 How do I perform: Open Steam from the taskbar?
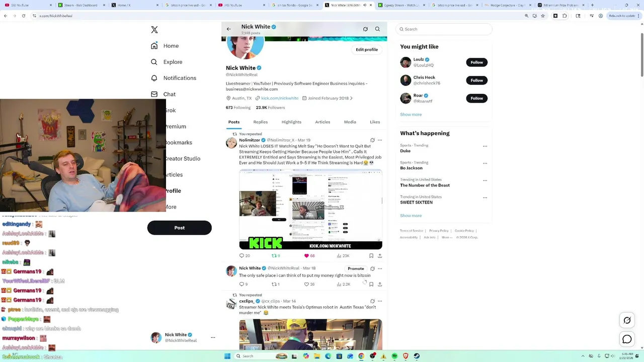417,356
